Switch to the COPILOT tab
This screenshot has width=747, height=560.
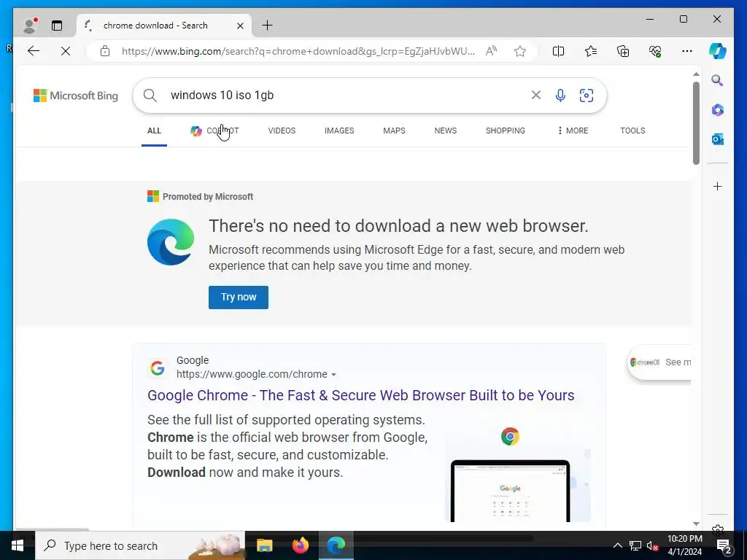[x=214, y=131]
